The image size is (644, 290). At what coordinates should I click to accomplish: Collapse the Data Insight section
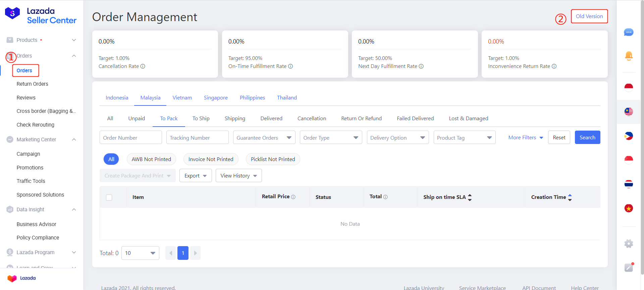tap(74, 209)
